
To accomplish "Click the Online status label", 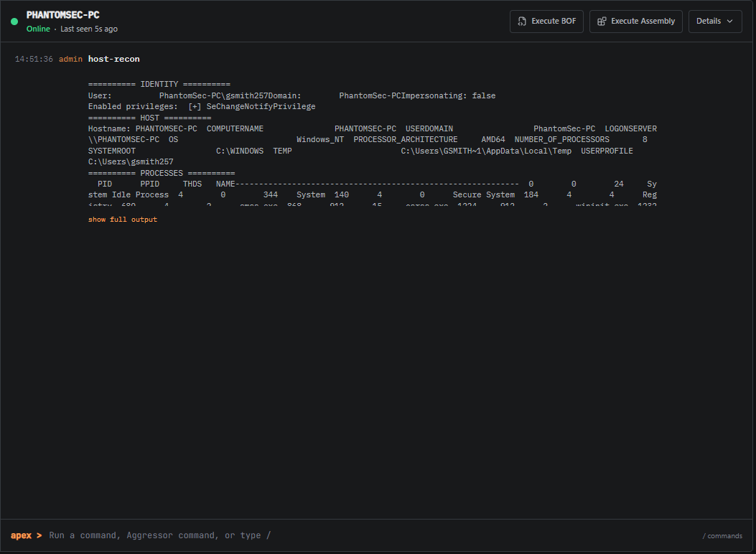I will point(38,29).
